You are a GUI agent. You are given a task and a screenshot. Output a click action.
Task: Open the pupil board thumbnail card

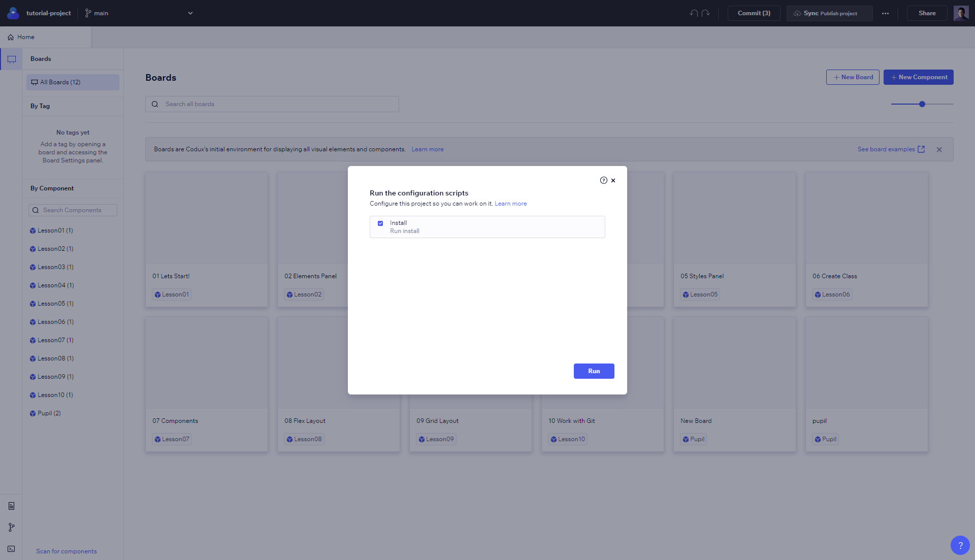point(867,363)
